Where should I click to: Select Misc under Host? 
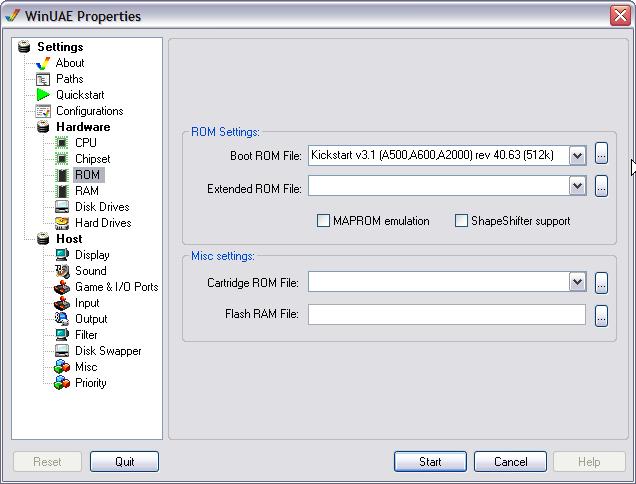(86, 367)
